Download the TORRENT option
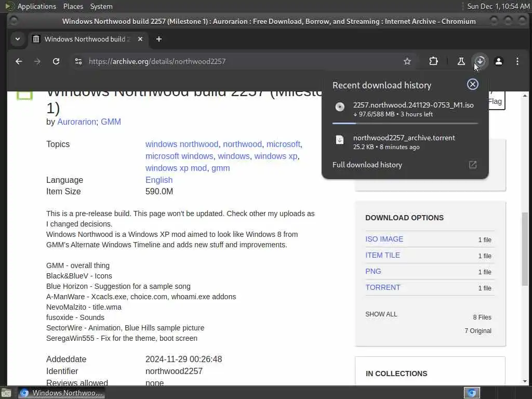Image resolution: width=532 pixels, height=399 pixels. point(383,287)
